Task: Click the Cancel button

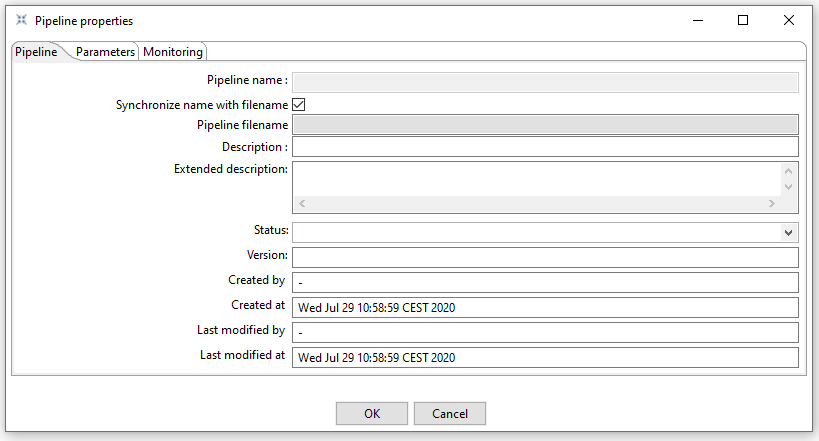Action: (x=450, y=414)
